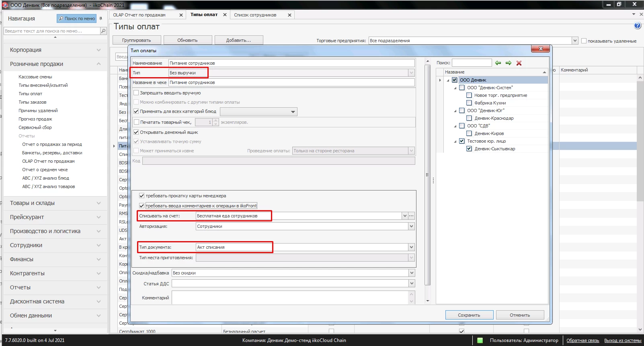
Task: Click the Наименование text field
Action: 291,63
